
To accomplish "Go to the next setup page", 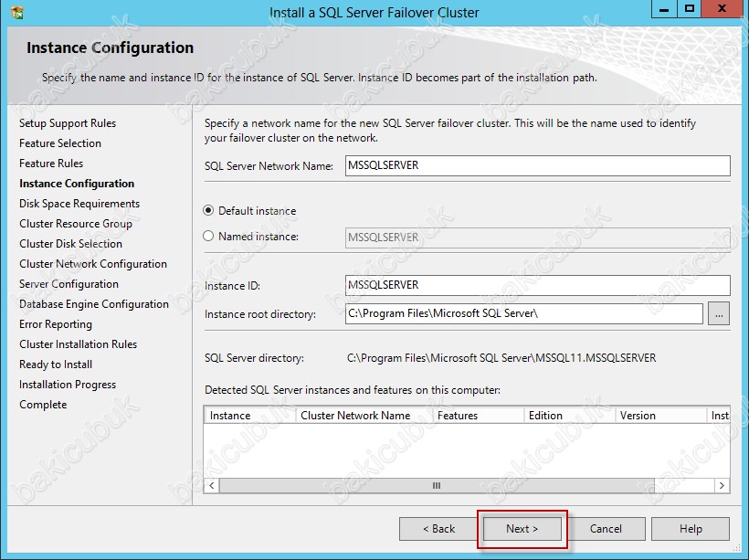I will 522,529.
